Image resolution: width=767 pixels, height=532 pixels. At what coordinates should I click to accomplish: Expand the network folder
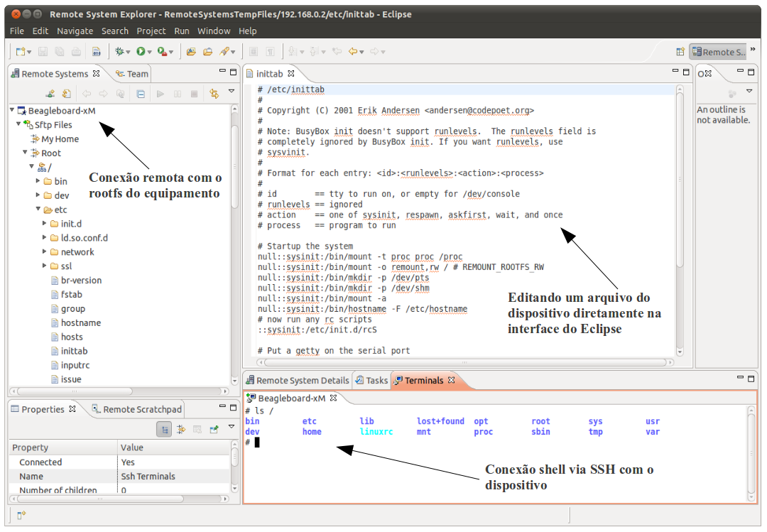coord(45,251)
